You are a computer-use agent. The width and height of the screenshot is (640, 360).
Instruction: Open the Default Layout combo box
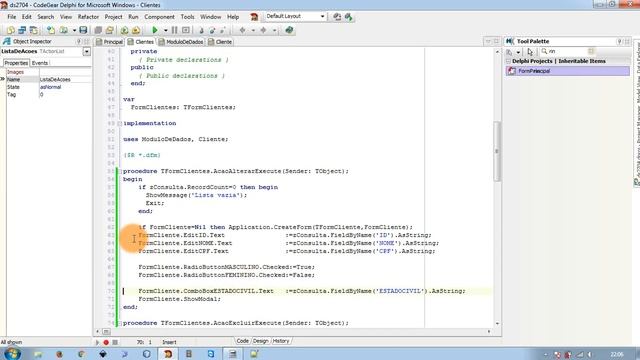pos(322,16)
